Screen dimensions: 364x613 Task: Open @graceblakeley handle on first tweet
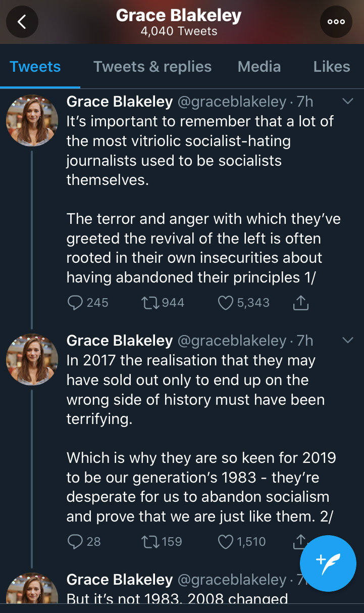tap(232, 102)
